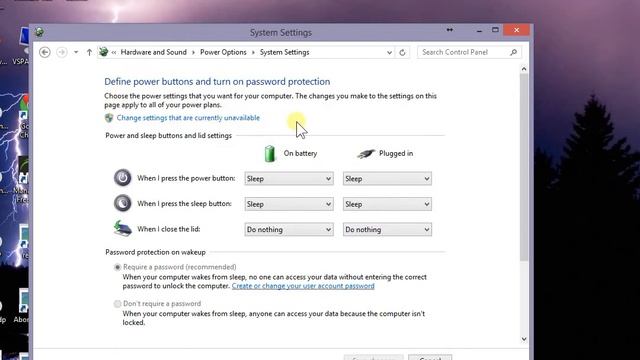Click 'When I close the lid:' label
The height and width of the screenshot is (360, 640).
169,229
